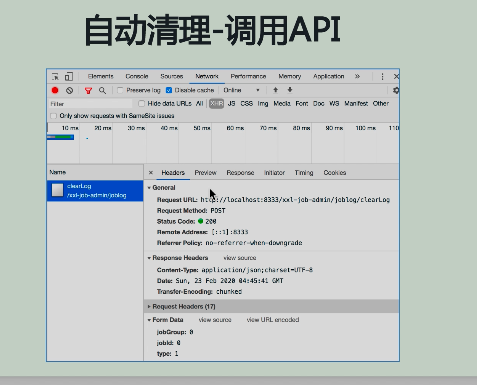Filter requests by All types

[199, 104]
